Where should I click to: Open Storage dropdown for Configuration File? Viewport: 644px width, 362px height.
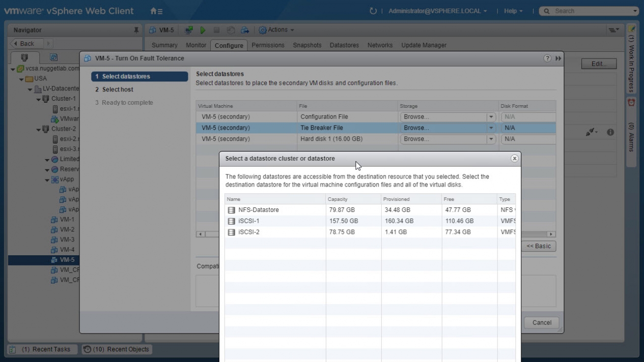(491, 117)
